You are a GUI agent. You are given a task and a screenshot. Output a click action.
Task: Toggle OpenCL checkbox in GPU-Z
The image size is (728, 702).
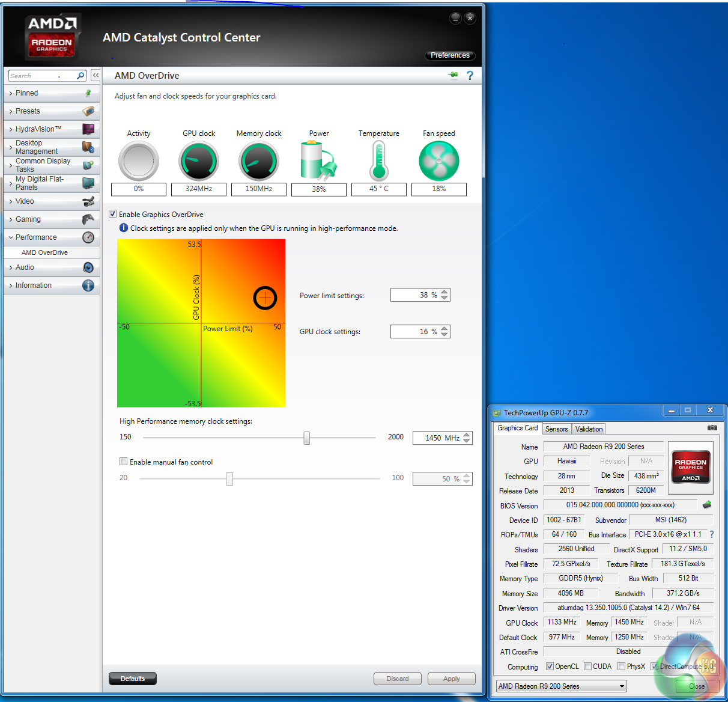[550, 667]
